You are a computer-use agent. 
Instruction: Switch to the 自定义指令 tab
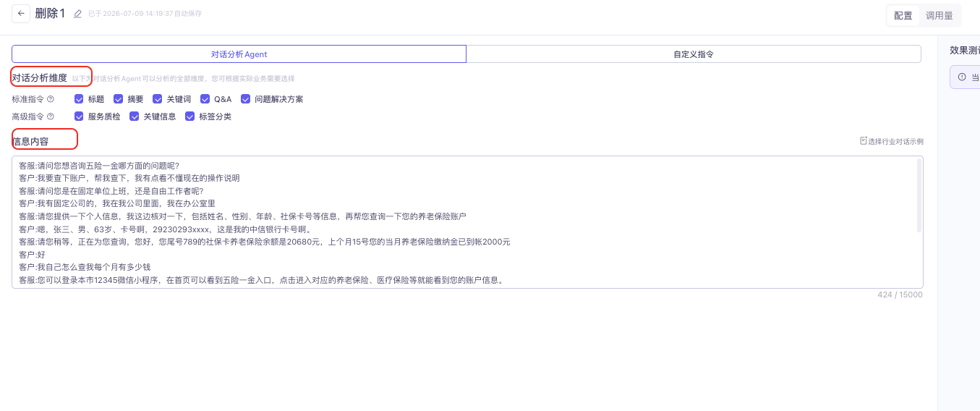(x=694, y=54)
